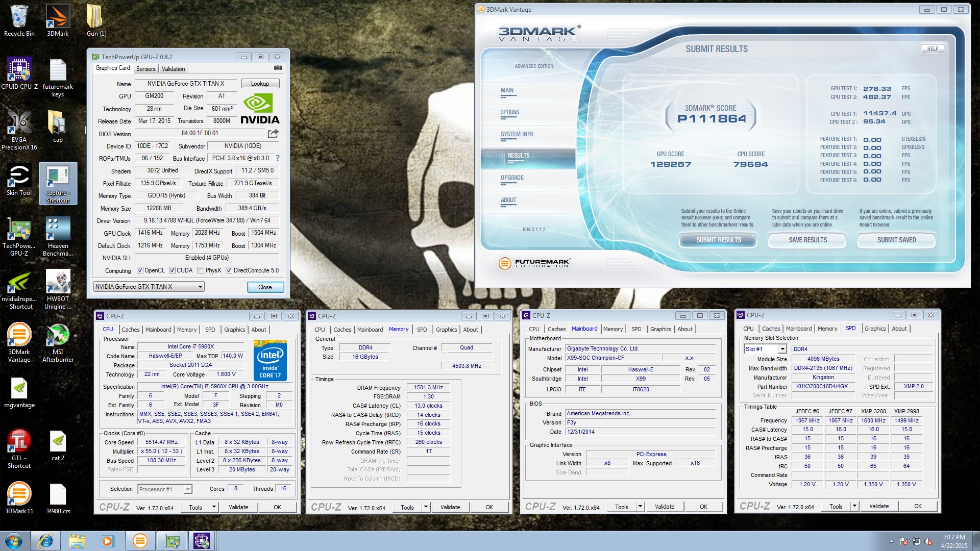Viewport: 980px width, 551px height.
Task: Open the cap folder on desktop
Action: (58, 127)
